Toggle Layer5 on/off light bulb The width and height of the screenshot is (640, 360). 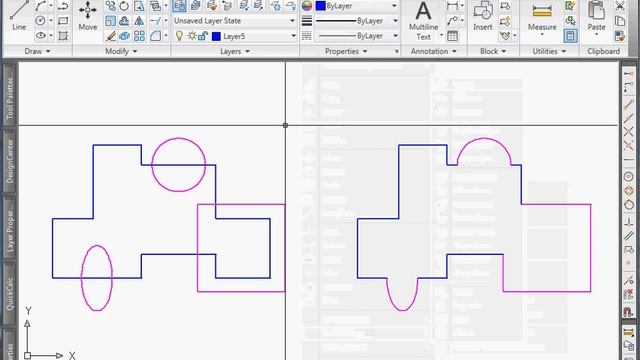179,36
